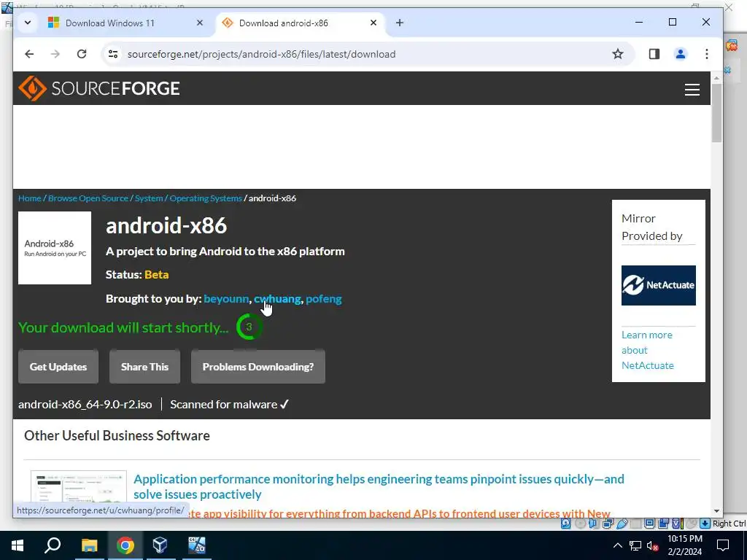Open beyounn's profile link
Image resolution: width=747 pixels, height=560 pixels.
click(226, 298)
